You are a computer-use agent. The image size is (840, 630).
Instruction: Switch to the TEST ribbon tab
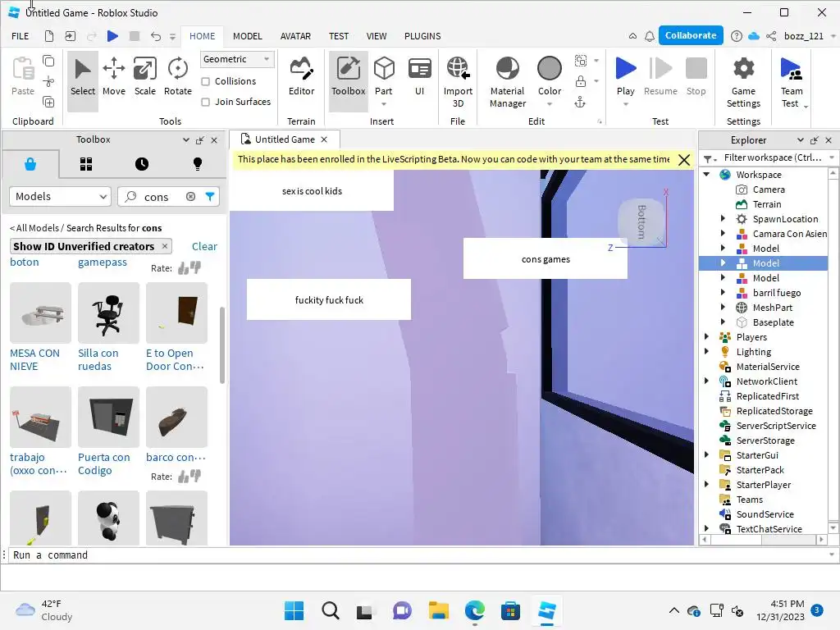339,36
